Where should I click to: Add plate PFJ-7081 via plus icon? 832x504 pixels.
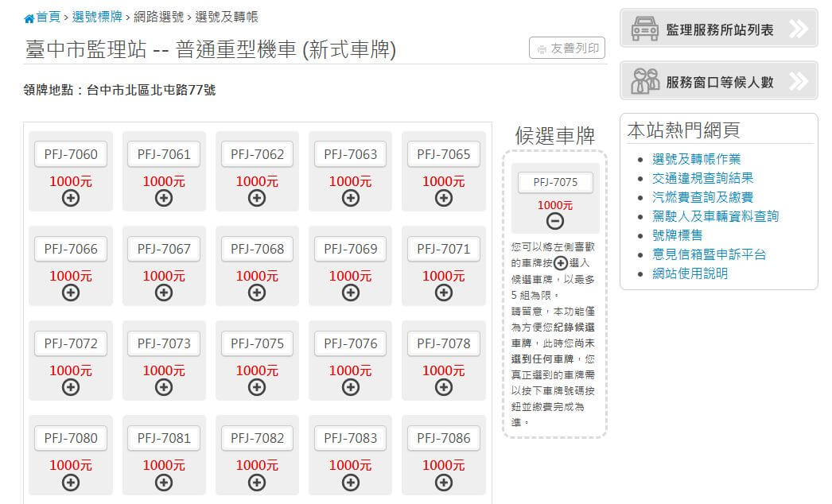tap(164, 482)
